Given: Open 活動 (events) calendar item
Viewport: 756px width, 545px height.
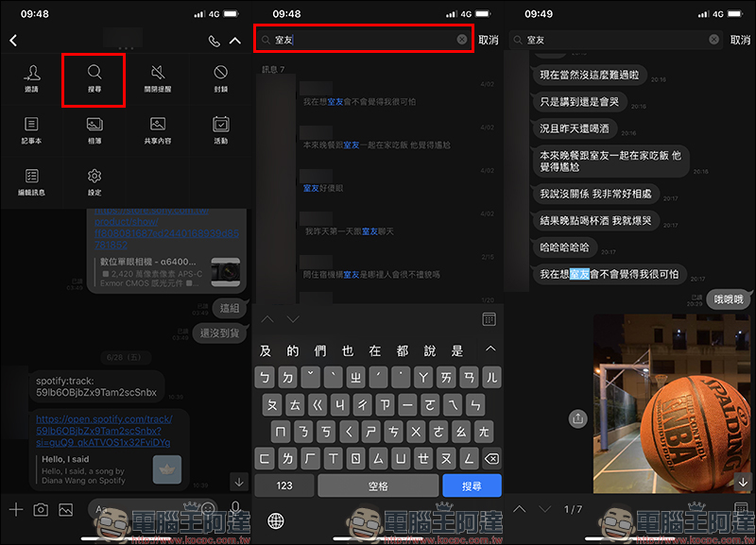Looking at the screenshot, I should pyautogui.click(x=221, y=130).
